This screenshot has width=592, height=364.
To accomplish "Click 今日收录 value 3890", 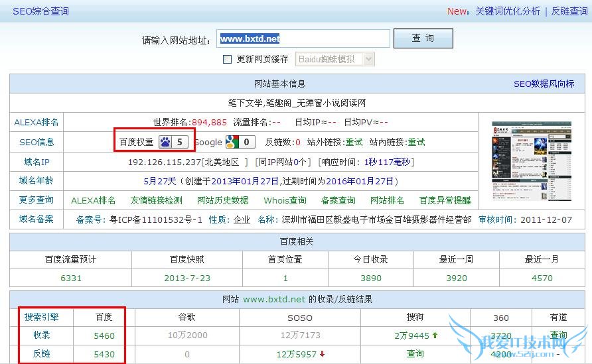I will click(371, 278).
